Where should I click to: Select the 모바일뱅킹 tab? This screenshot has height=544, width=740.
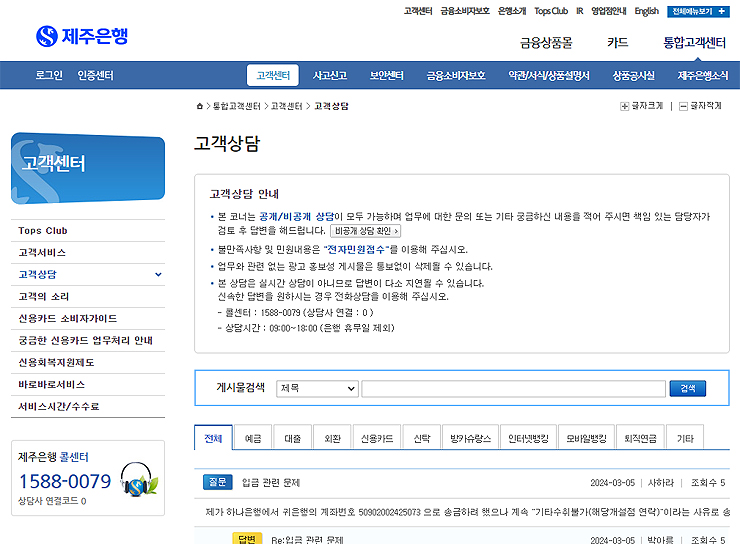point(587,438)
